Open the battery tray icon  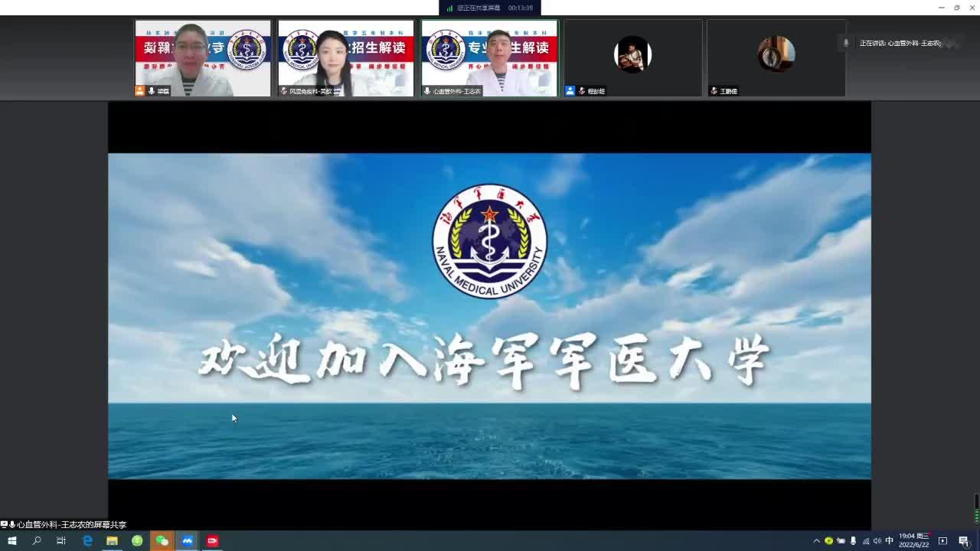[841, 541]
